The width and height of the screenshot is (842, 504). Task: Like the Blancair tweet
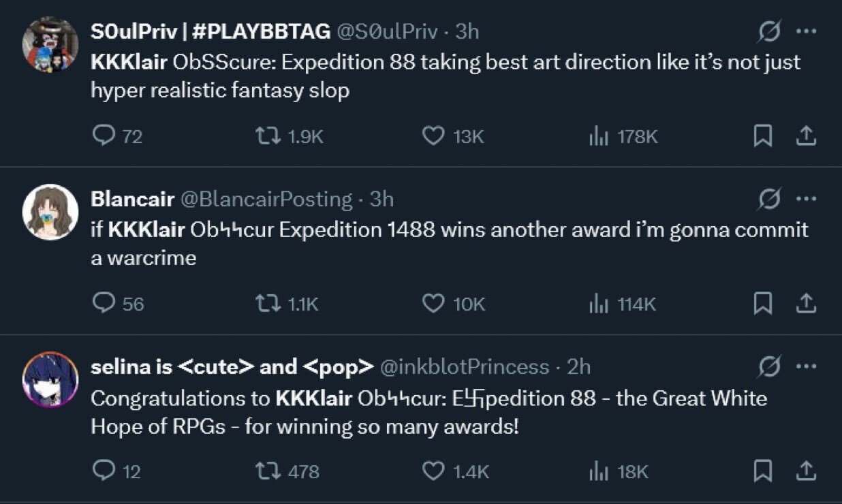point(433,303)
